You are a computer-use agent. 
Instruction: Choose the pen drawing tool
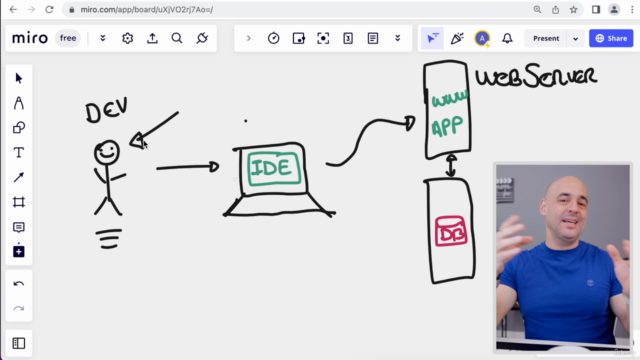coord(18,103)
